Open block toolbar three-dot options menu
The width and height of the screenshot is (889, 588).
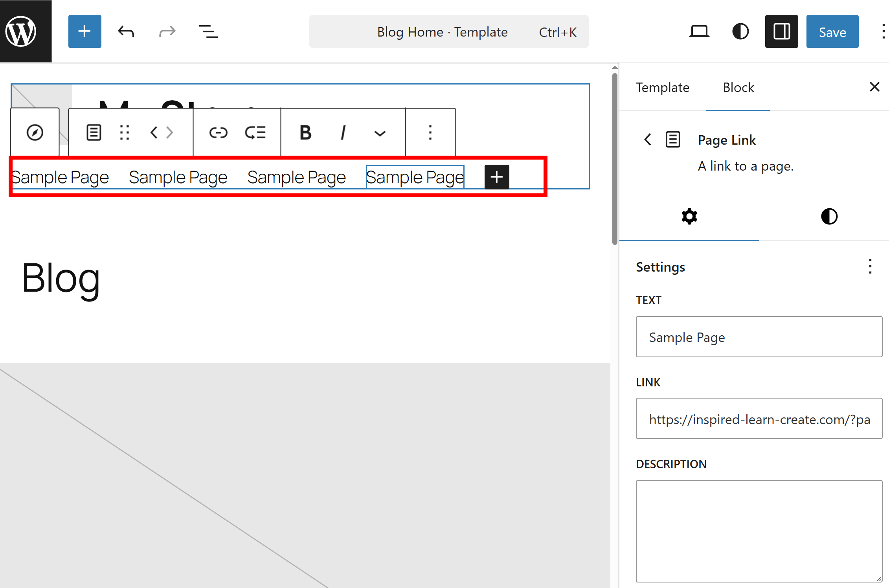[x=430, y=132]
